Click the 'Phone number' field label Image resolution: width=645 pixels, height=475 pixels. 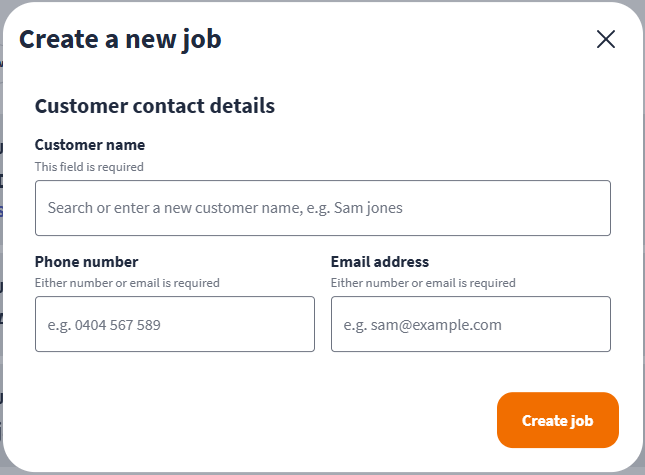click(87, 262)
